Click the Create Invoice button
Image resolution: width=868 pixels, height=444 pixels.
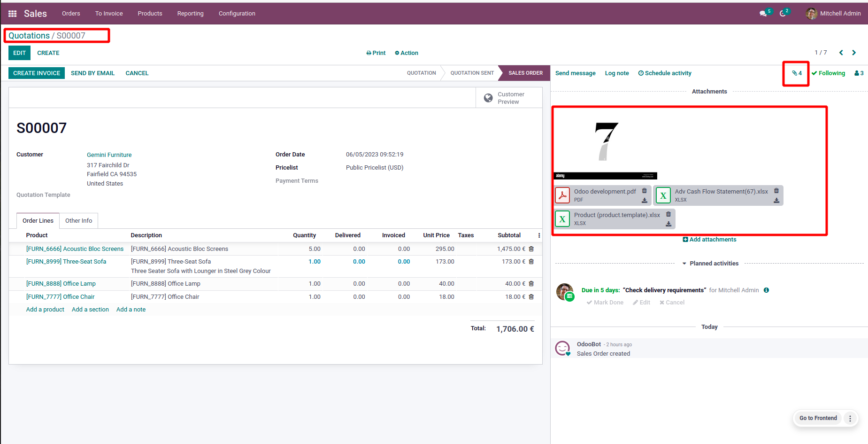[x=37, y=73]
